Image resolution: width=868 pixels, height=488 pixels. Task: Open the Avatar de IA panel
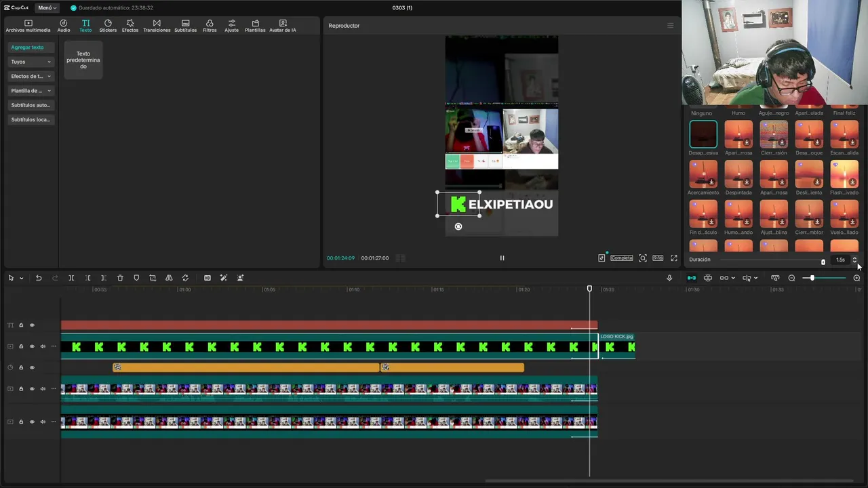(283, 26)
